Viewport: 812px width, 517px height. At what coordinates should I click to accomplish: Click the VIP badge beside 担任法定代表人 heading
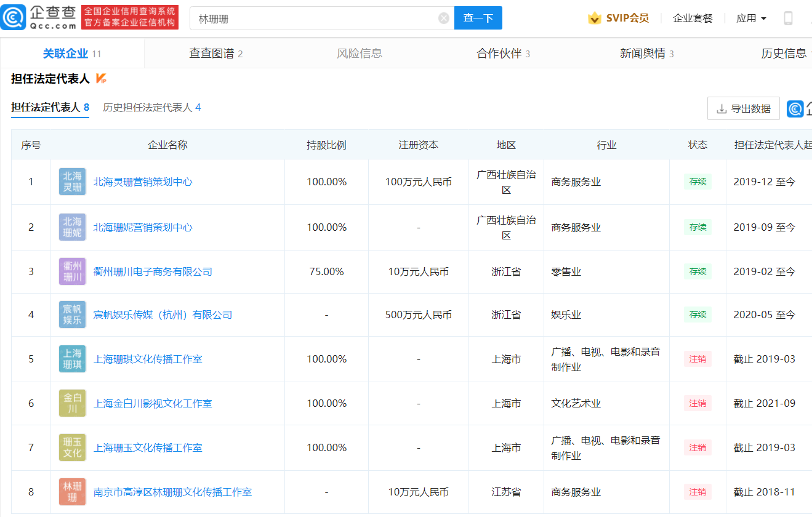point(102,79)
